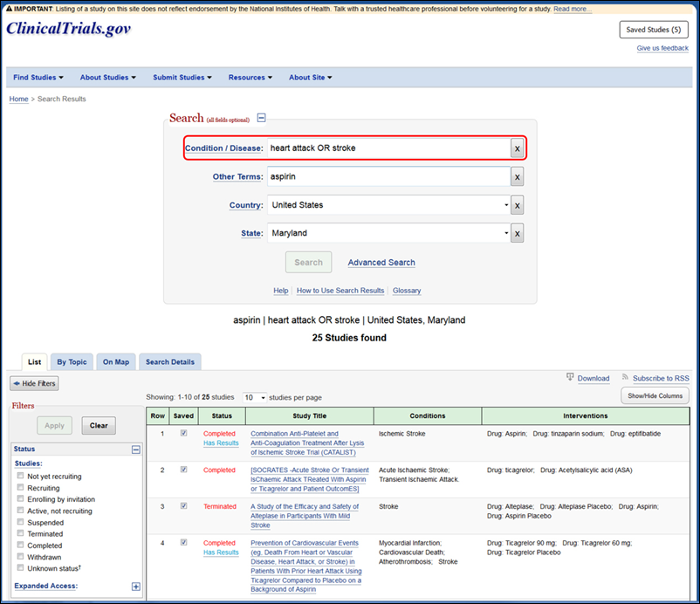Toggle the Suspended status checkbox
This screenshot has height=604, width=700.
coord(21,521)
